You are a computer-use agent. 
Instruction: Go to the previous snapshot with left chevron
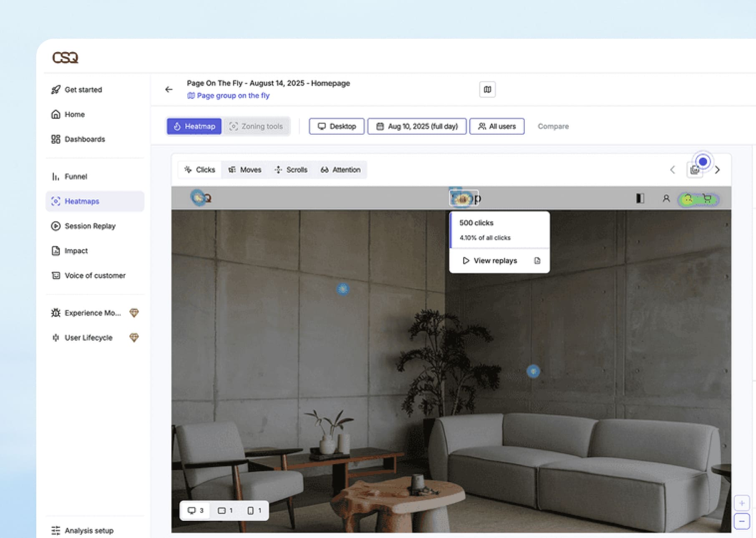click(672, 170)
